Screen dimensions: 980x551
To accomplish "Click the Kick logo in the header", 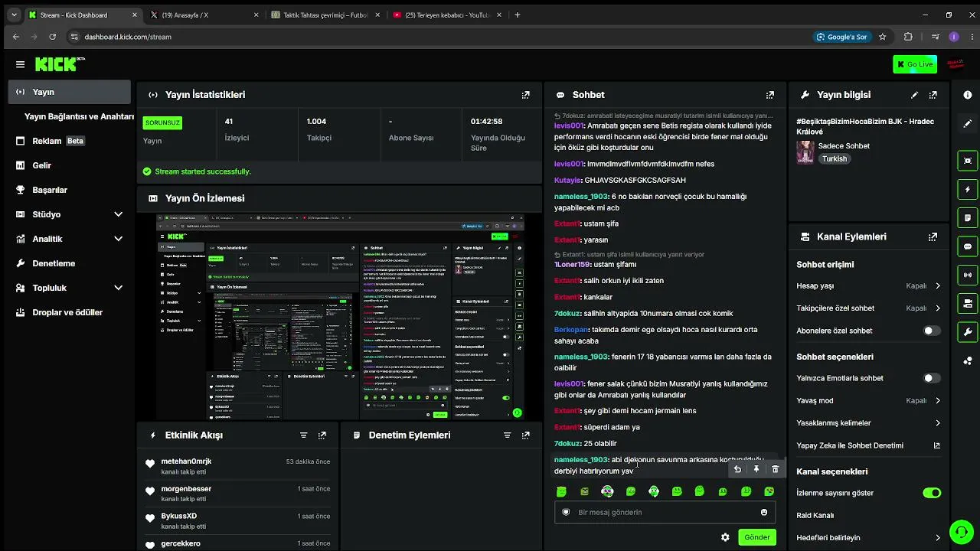I will coord(60,64).
